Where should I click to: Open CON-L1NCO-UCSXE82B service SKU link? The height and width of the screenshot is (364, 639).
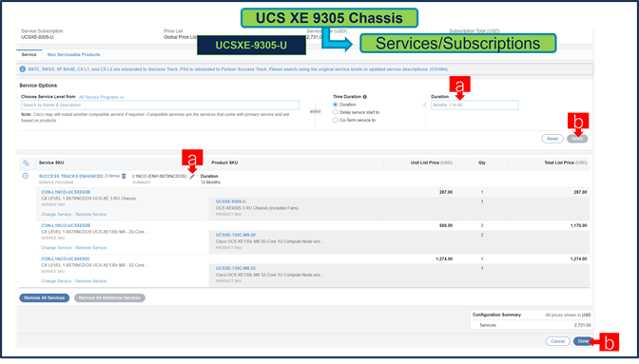click(66, 225)
